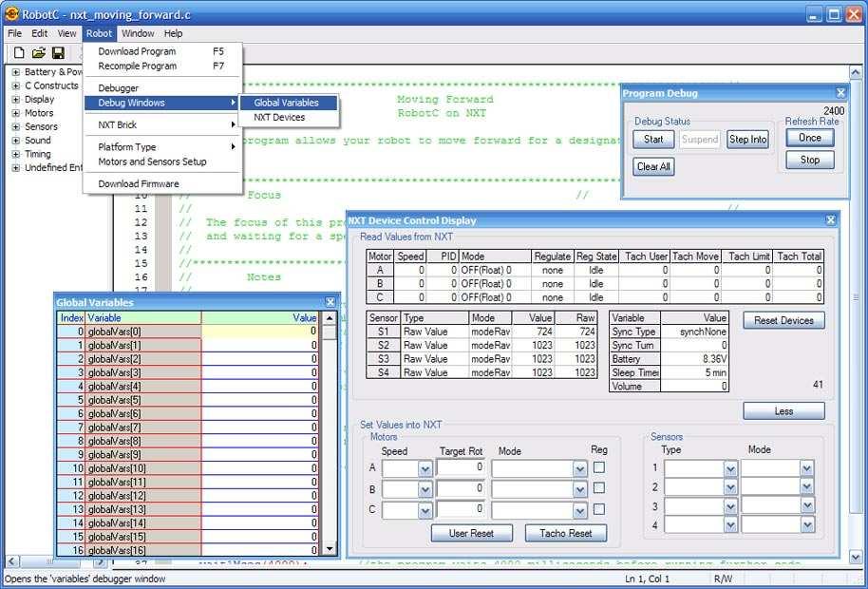Open sensor 1 Type dropdown
Image resolution: width=868 pixels, height=589 pixels.
pos(730,469)
